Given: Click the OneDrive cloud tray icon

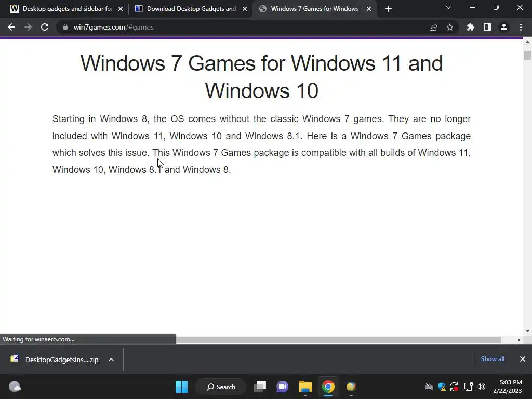Looking at the screenshot, I should (429, 387).
